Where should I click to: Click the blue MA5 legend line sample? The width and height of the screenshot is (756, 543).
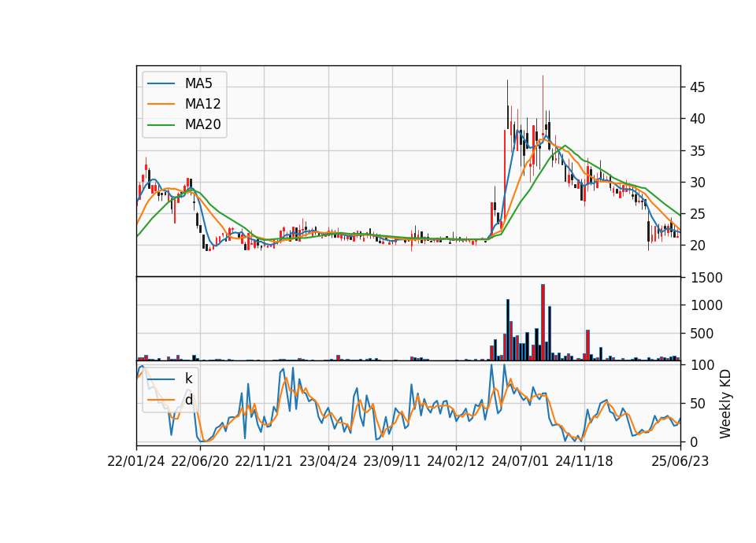click(161, 84)
